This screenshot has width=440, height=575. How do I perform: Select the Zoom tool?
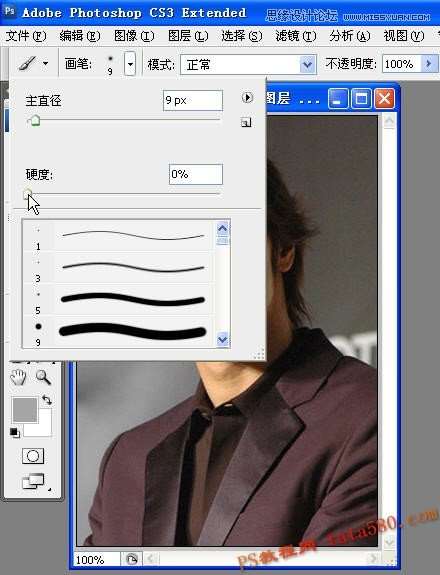43,377
